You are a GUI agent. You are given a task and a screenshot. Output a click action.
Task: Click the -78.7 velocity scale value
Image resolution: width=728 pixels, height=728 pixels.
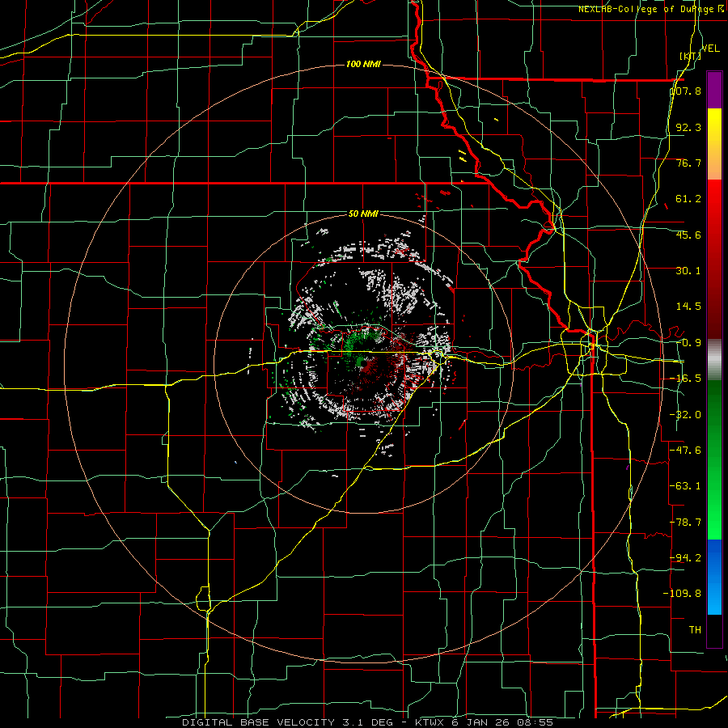tap(686, 523)
